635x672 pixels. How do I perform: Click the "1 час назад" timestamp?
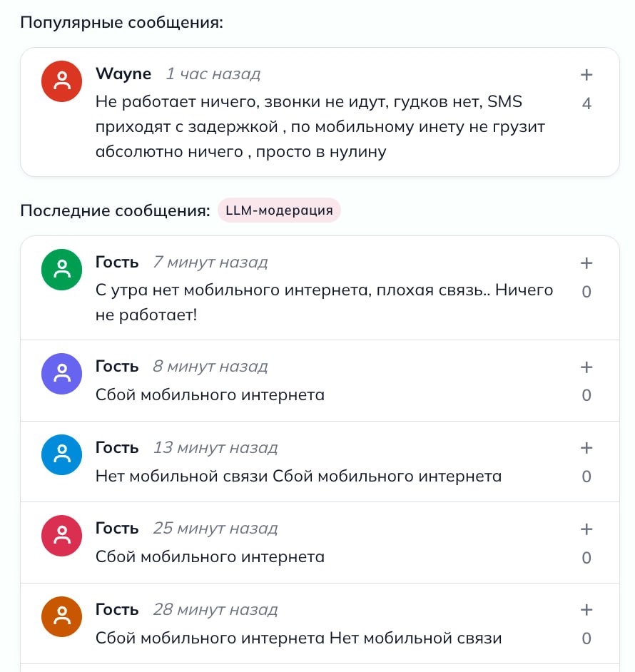(213, 73)
